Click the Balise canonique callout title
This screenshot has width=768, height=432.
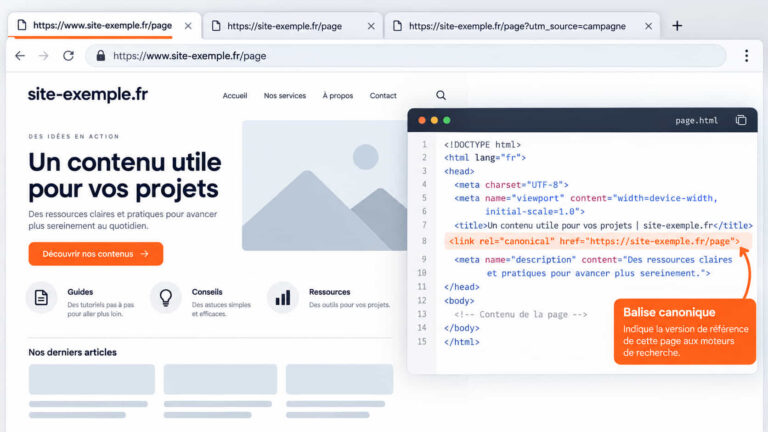[669, 312]
